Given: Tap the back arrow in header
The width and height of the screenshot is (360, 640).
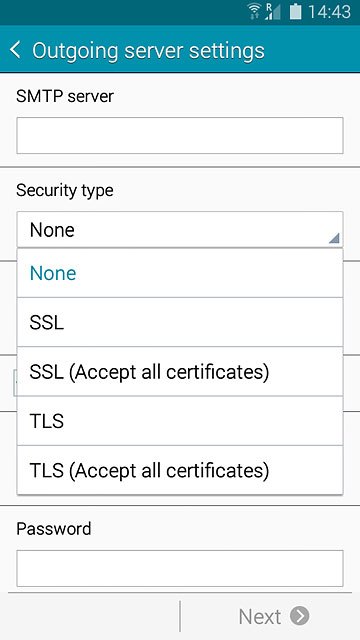Looking at the screenshot, I should click(15, 50).
